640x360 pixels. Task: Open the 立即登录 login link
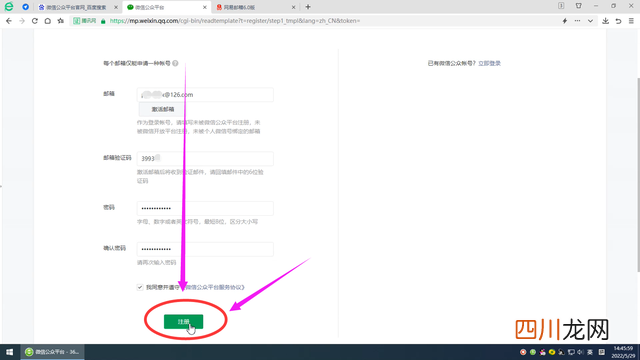[489, 63]
